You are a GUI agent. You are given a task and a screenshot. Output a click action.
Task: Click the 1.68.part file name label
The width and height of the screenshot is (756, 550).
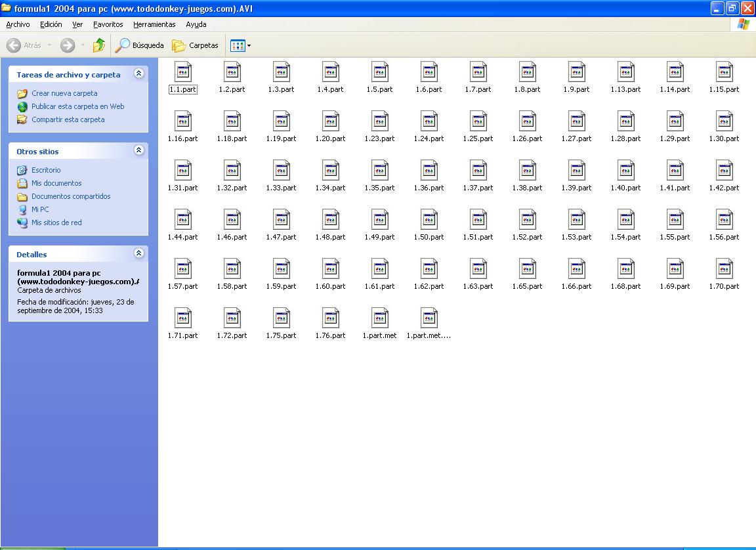click(x=626, y=286)
